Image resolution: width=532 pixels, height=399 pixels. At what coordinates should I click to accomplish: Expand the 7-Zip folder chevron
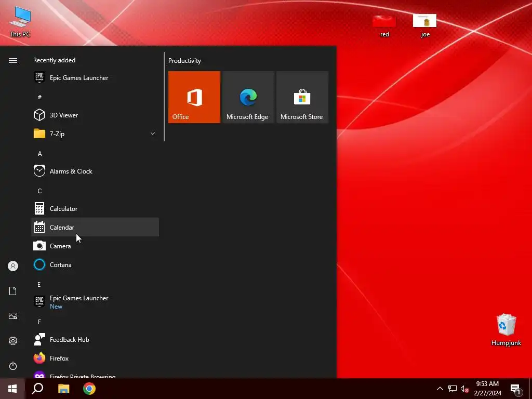click(153, 134)
